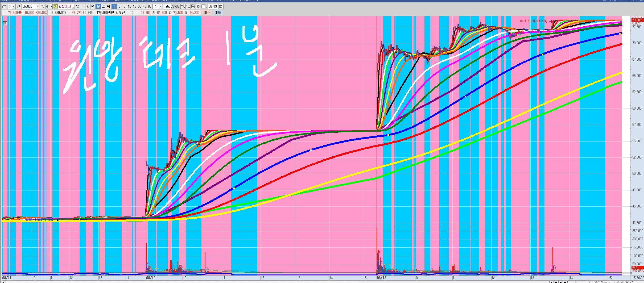Screen dimensions: 644x283
Task: Select the 15 minute interval
Action: coord(134,6)
